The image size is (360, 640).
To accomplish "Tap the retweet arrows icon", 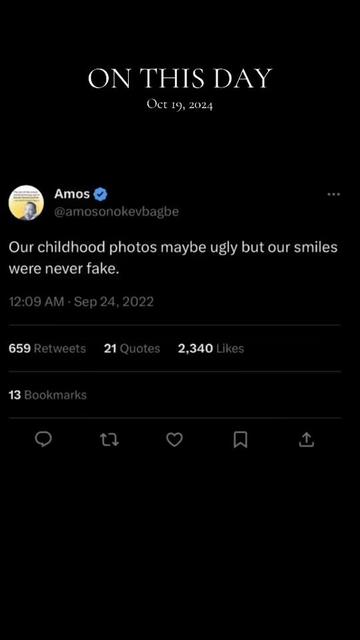I will click(x=109, y=440).
